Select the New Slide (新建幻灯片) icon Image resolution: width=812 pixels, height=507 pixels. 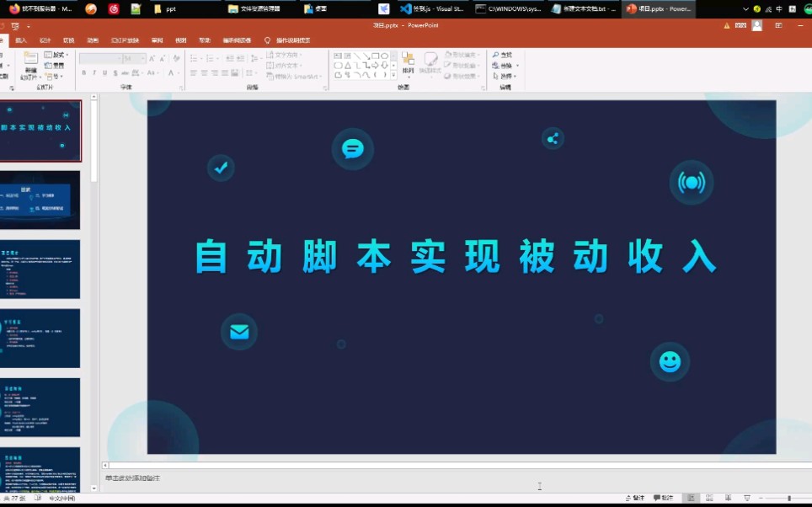[x=30, y=61]
